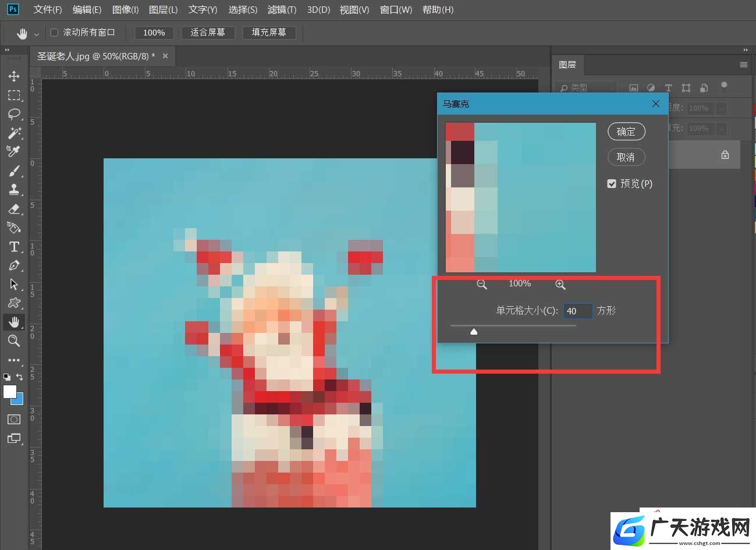The height and width of the screenshot is (550, 756).
Task: Open the 滤镜(T) menu
Action: pos(282,10)
